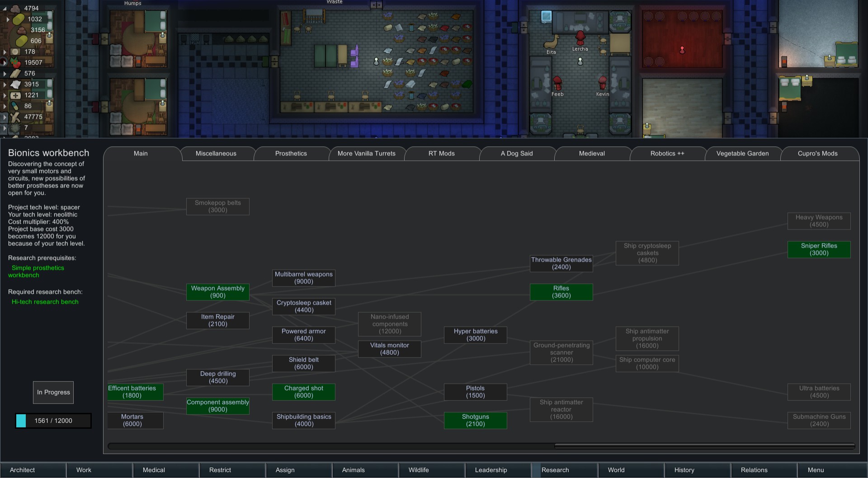Open the Robotics ++ tab
The width and height of the screenshot is (868, 478).
click(667, 154)
